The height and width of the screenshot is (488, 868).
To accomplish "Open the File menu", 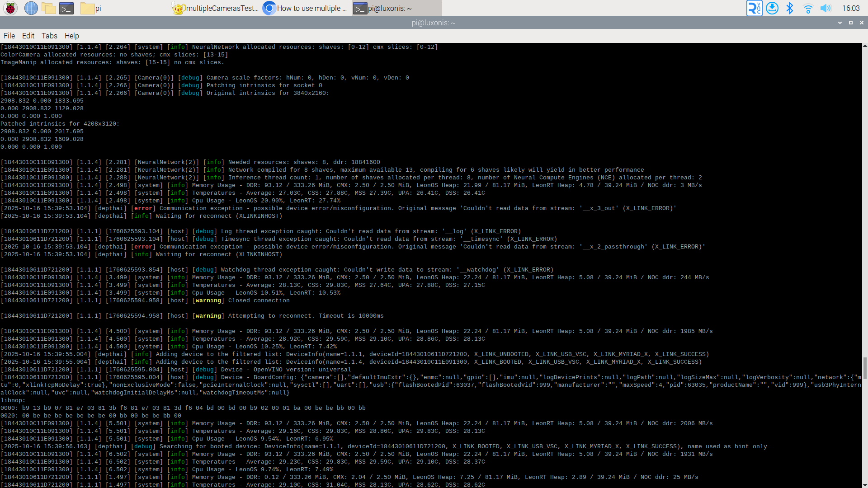I will point(9,36).
